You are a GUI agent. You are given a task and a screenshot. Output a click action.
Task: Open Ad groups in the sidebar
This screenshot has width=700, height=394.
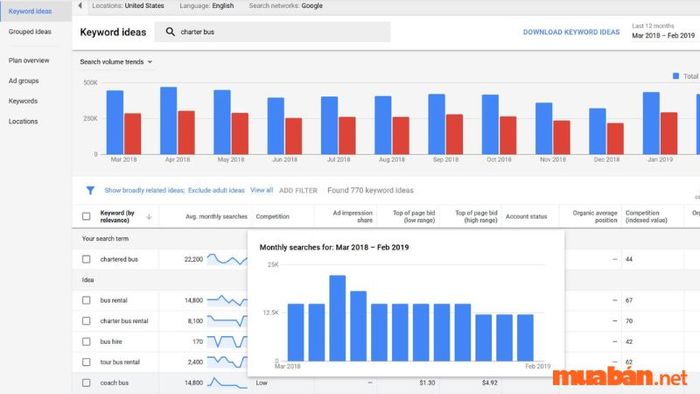click(x=24, y=81)
